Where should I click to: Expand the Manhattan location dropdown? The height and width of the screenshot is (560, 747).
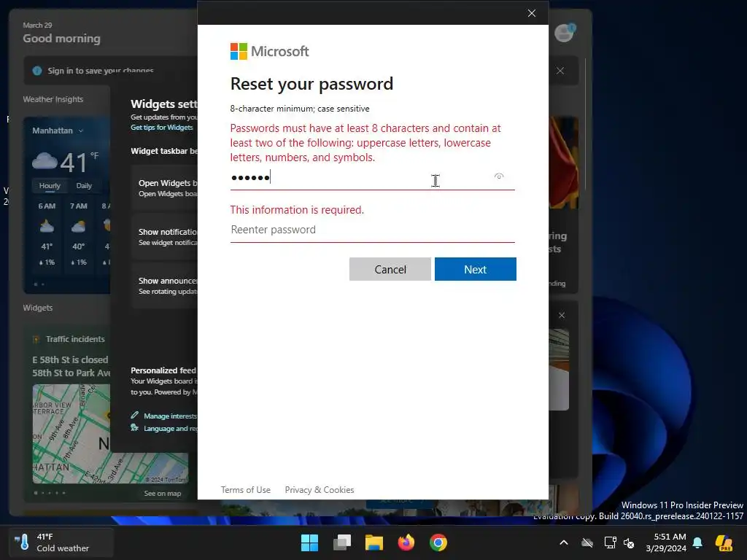(x=58, y=131)
